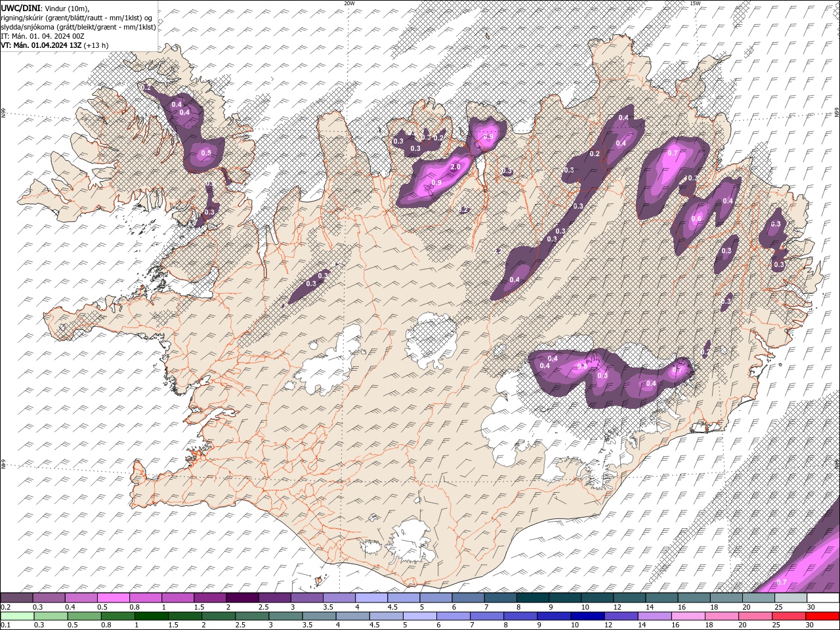
Task: Click the '20W' longitude label at top
Action: [x=349, y=3]
